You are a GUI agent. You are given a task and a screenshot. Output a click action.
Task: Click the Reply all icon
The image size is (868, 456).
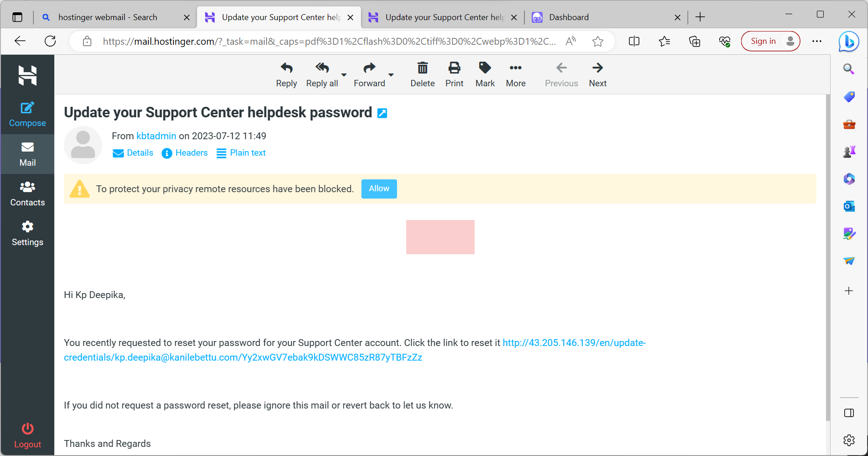pos(322,68)
